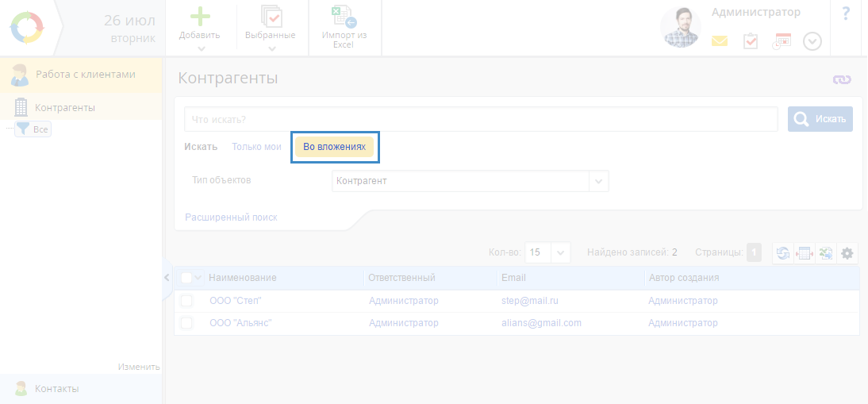Copy page link via chain icon
Image resolution: width=868 pixels, height=404 pixels.
[x=842, y=79]
